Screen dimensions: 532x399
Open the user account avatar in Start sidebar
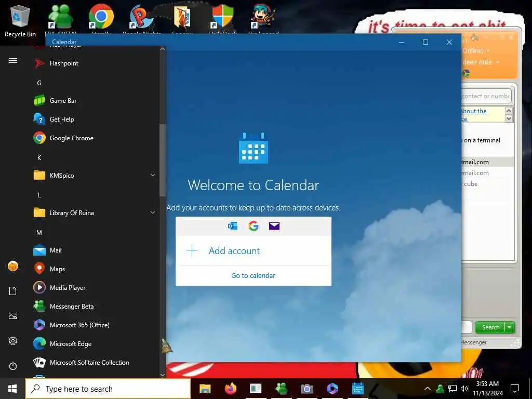(x=13, y=267)
